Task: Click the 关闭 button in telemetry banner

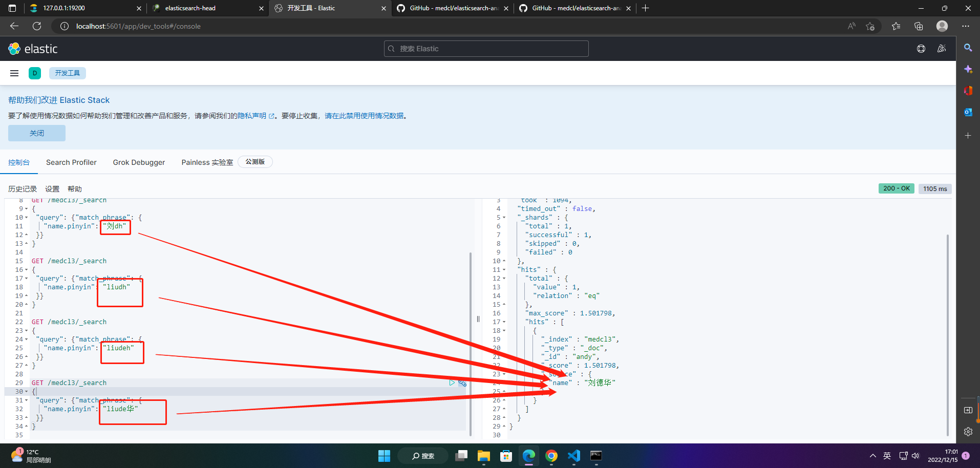Action: 37,133
